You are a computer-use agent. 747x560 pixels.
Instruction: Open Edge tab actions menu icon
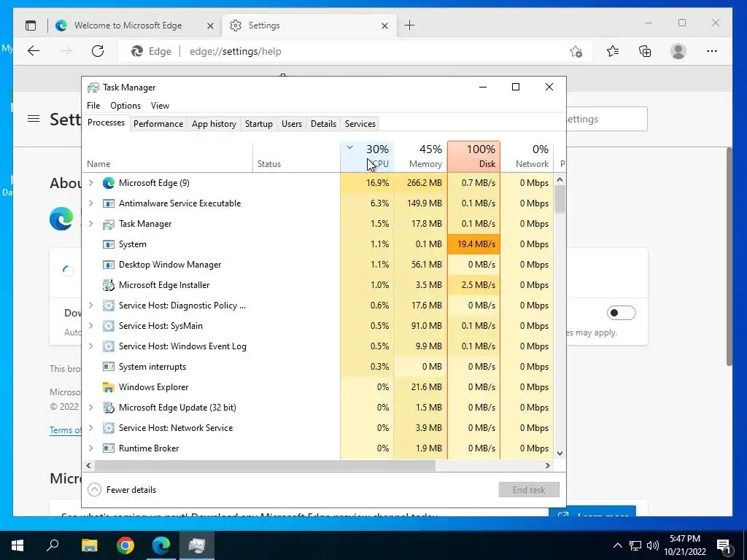point(31,26)
